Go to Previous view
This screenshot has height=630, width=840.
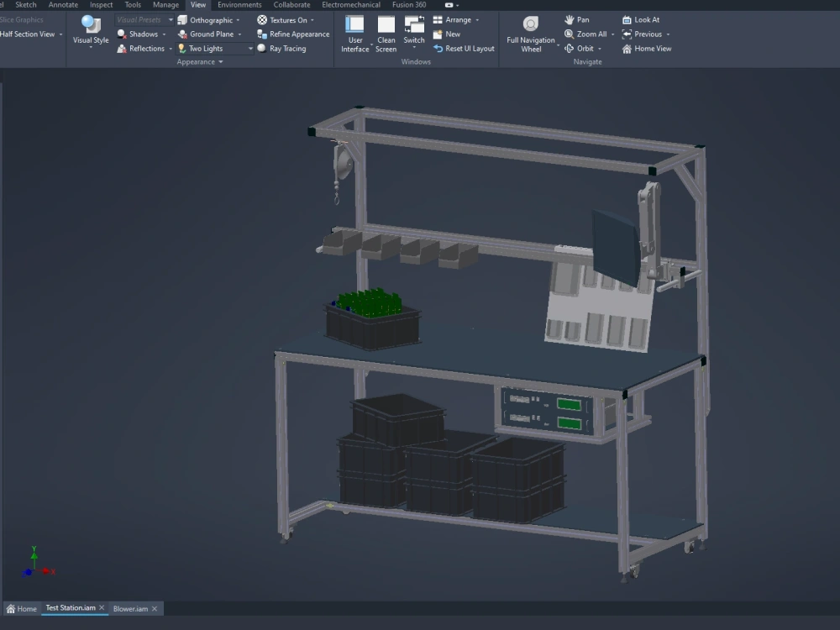click(x=642, y=34)
